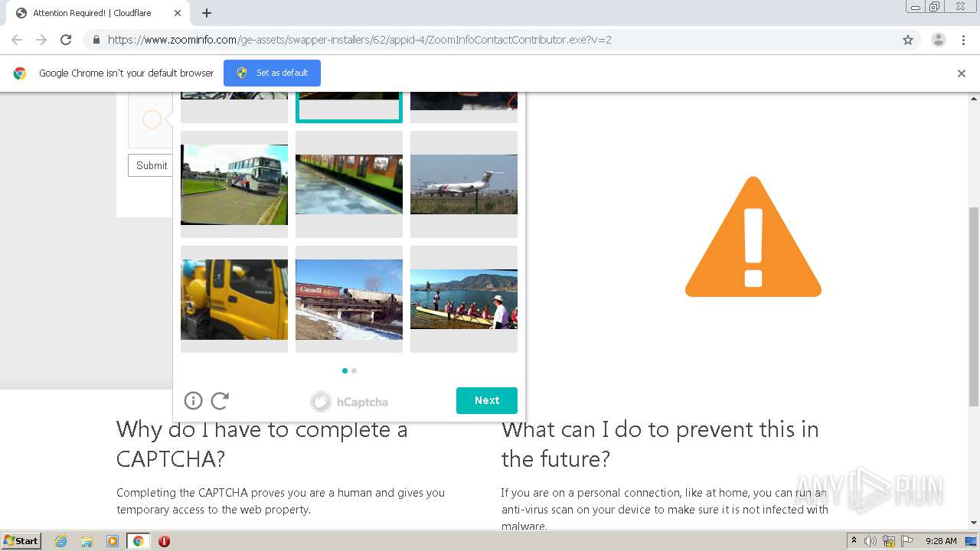The height and width of the screenshot is (551, 980).
Task: Click the 9:28 AM clock
Action: pos(941,541)
